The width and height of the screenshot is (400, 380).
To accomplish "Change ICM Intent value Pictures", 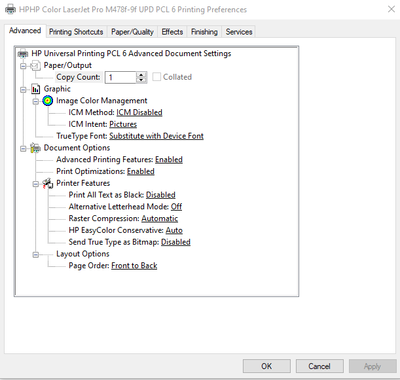I will click(123, 124).
